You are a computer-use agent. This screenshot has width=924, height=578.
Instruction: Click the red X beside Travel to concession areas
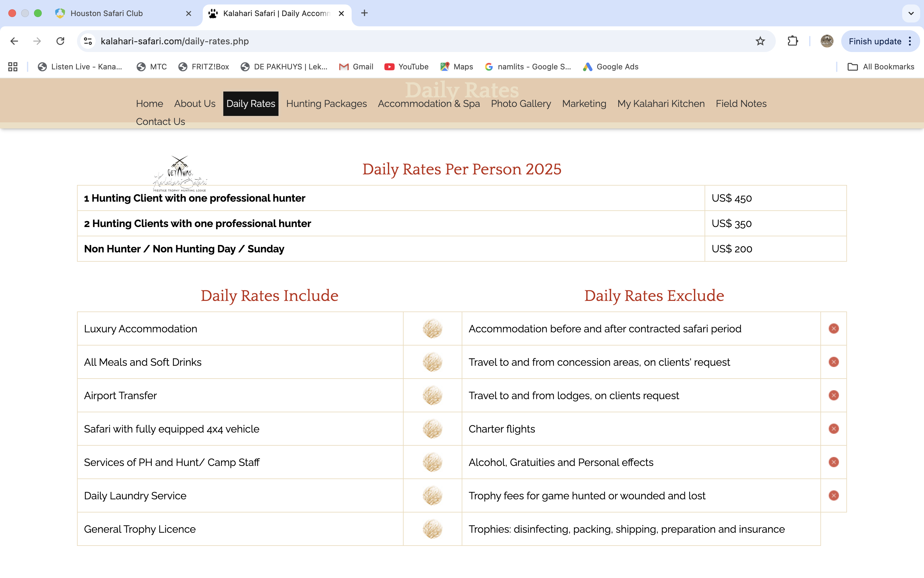tap(834, 362)
